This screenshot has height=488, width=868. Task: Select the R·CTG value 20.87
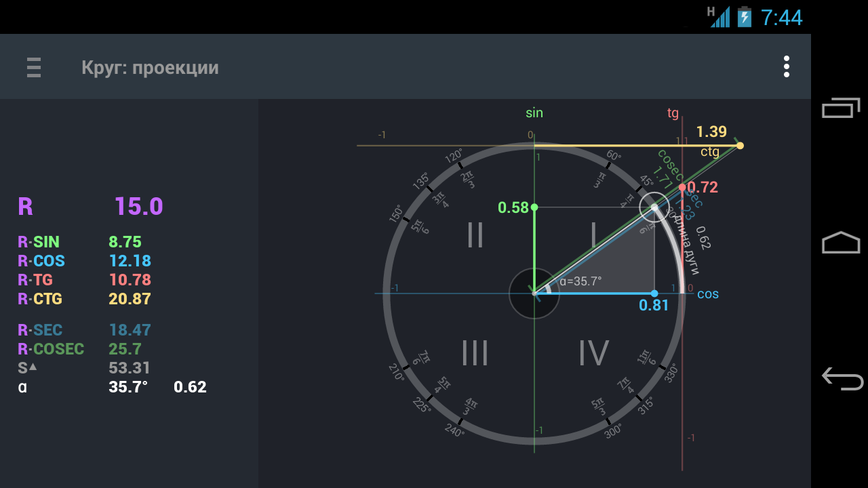coord(130,299)
